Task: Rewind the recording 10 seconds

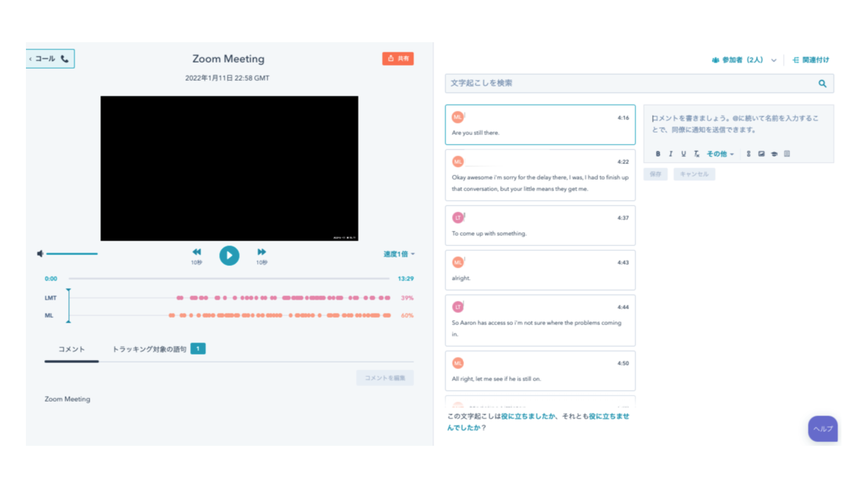Action: point(197,252)
